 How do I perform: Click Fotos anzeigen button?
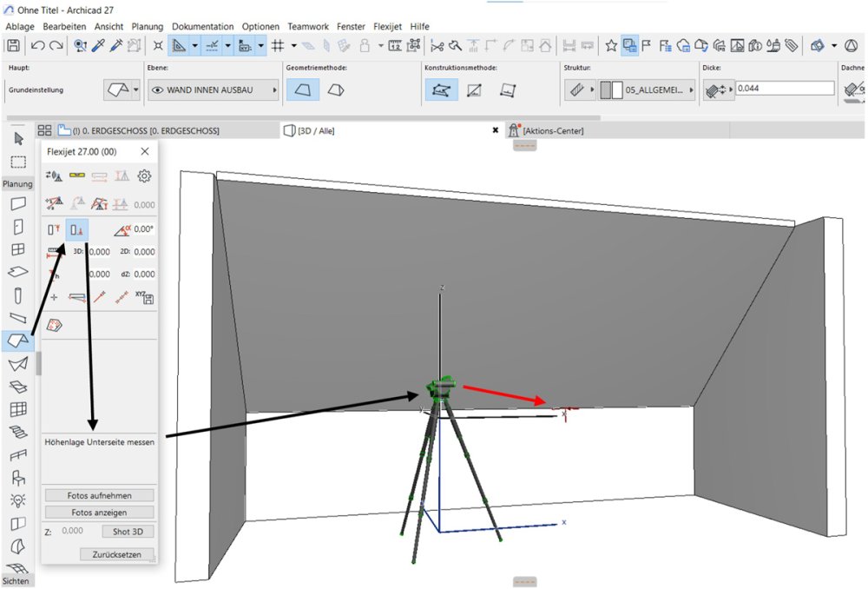[x=100, y=513]
